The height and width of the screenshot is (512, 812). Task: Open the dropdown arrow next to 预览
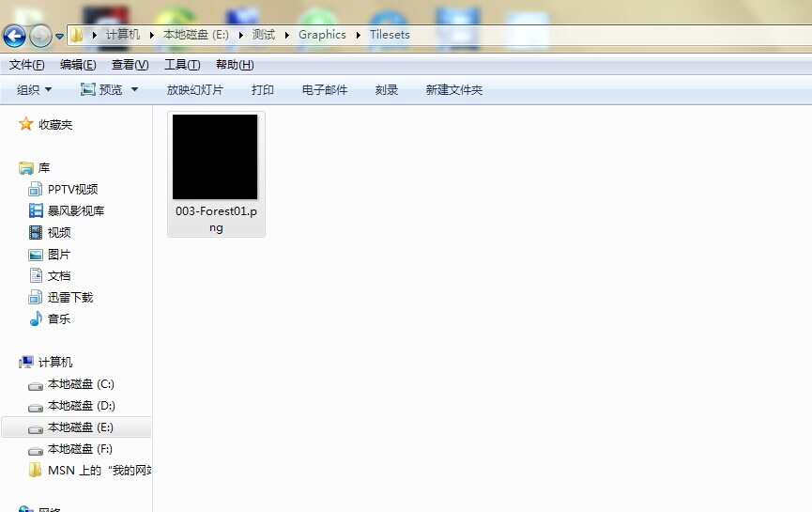pos(134,89)
